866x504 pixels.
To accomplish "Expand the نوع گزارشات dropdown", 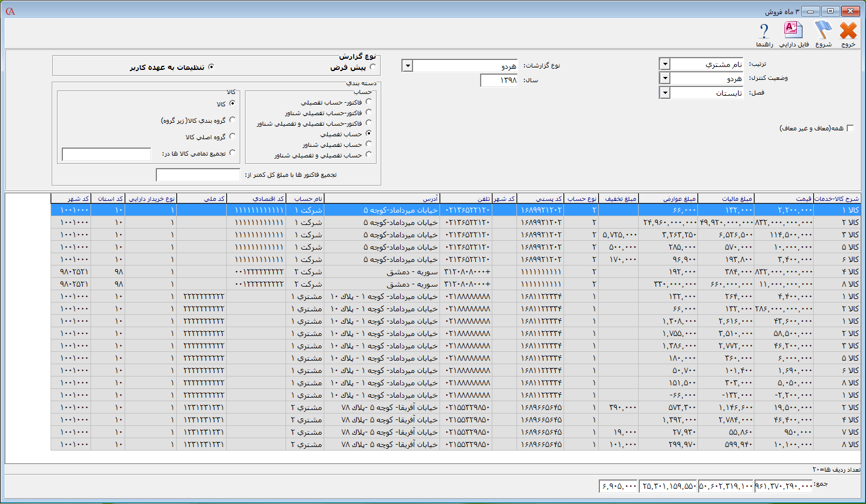I will (x=407, y=66).
